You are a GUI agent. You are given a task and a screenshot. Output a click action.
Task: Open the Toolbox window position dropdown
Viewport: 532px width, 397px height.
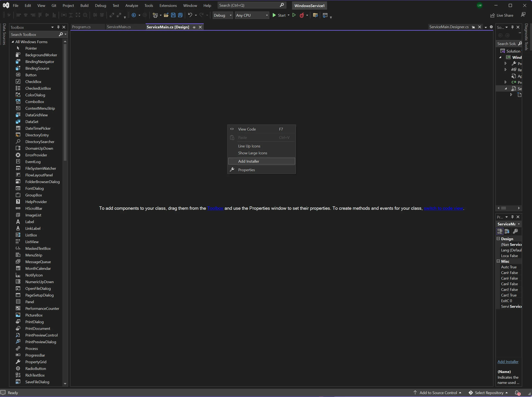point(52,27)
